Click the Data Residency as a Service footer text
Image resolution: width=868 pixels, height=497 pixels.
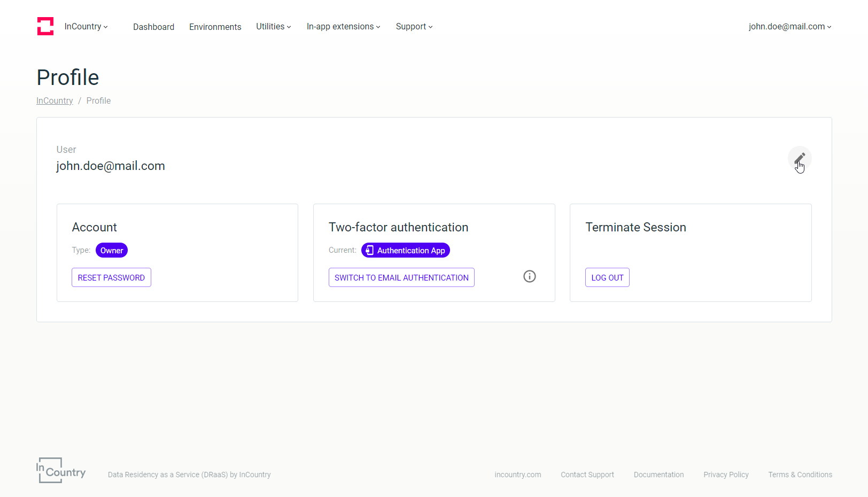(x=189, y=475)
